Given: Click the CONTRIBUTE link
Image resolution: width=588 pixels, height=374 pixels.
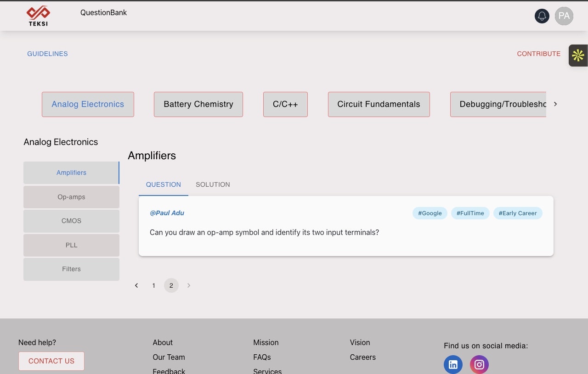Looking at the screenshot, I should tap(539, 54).
